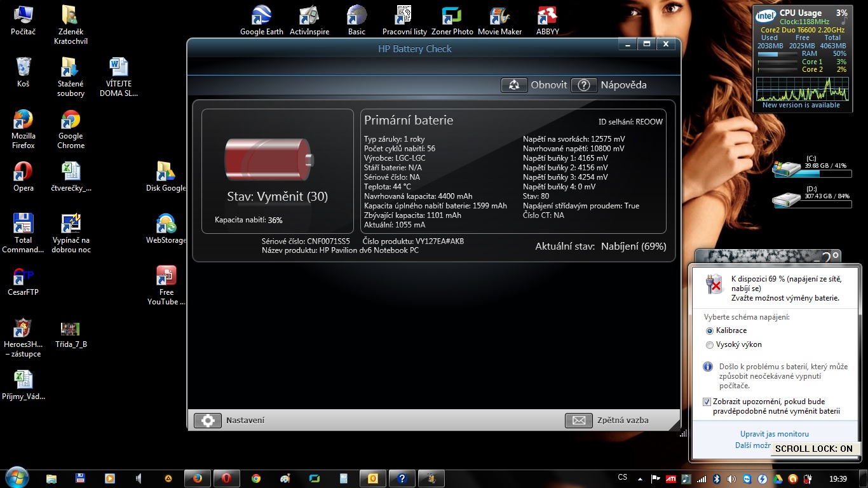The height and width of the screenshot is (488, 868).
Task: Click the Obnovit refresh button
Action: point(514,85)
